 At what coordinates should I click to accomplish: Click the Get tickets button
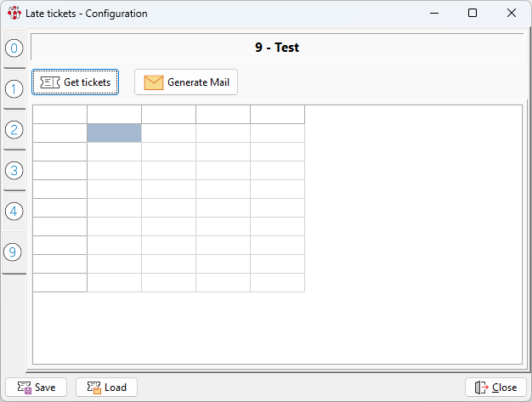(x=76, y=82)
